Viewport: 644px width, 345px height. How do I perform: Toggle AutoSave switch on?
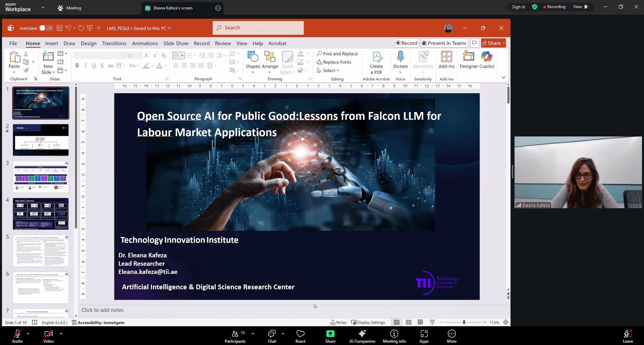[x=46, y=28]
